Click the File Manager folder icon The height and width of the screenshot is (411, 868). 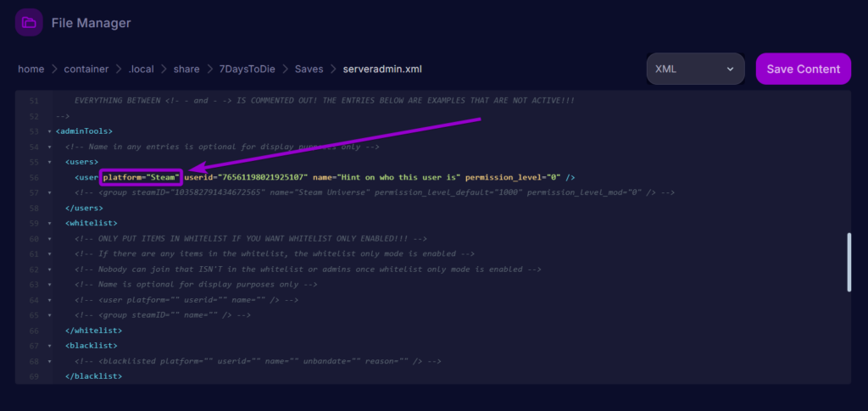point(29,23)
